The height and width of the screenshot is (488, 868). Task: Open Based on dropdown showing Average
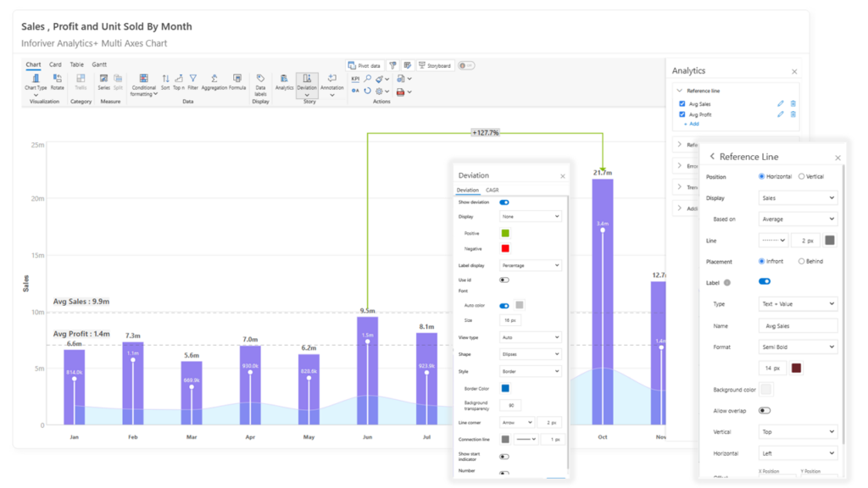[798, 219]
